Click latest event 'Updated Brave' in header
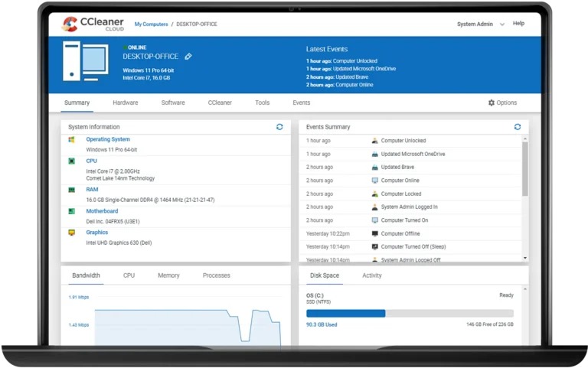 tap(351, 77)
